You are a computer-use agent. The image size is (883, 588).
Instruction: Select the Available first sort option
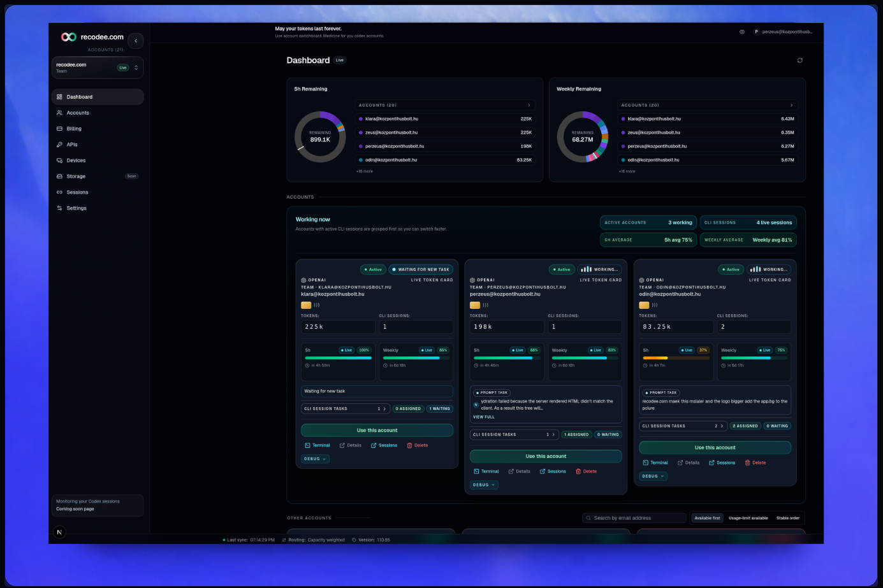point(707,518)
